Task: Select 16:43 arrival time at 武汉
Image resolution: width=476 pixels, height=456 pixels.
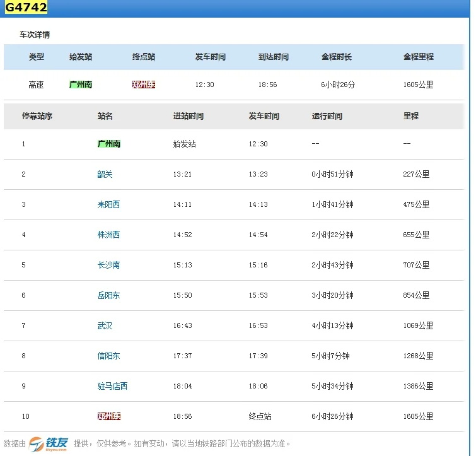Action: (x=182, y=325)
